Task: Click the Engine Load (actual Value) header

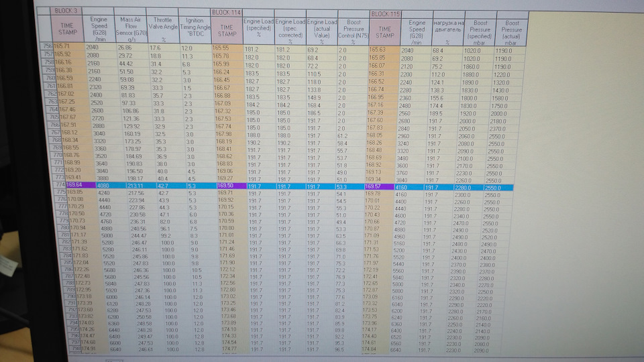Action: coord(322,32)
